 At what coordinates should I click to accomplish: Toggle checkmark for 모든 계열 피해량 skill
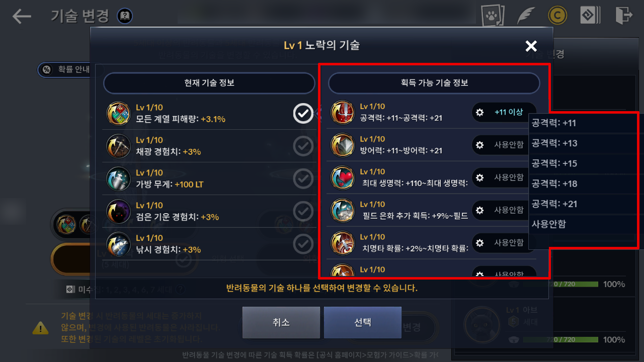point(303,114)
